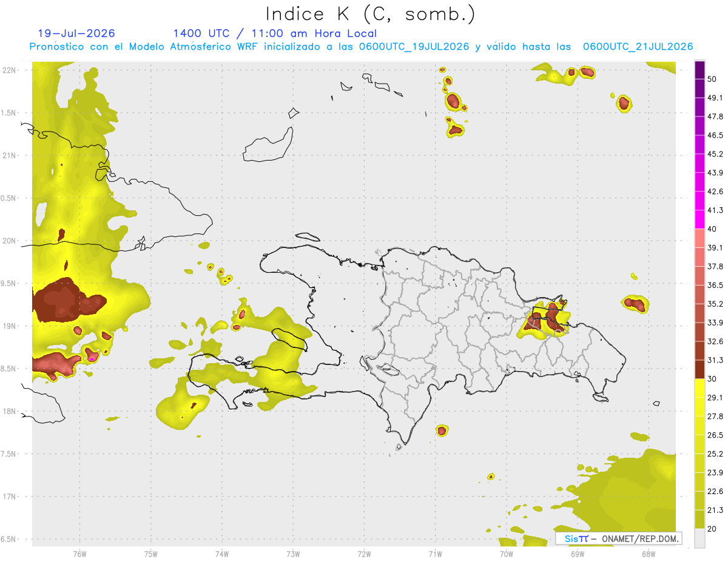
Task: Click the "22.6" color bar value
Action: click(716, 492)
